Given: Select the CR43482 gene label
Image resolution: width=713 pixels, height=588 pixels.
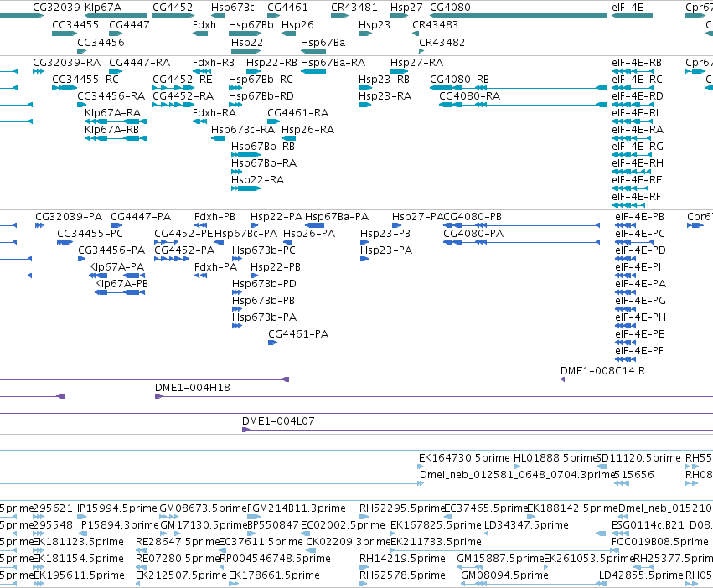Looking at the screenshot, I should (442, 43).
